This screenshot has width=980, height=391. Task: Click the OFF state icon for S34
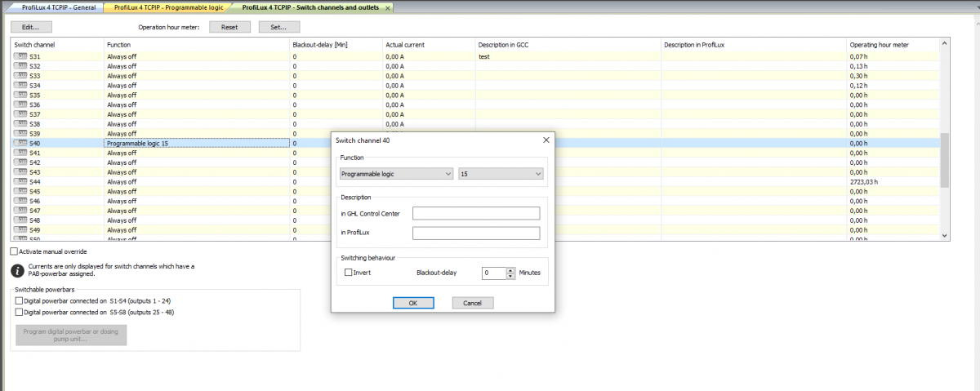(x=20, y=86)
